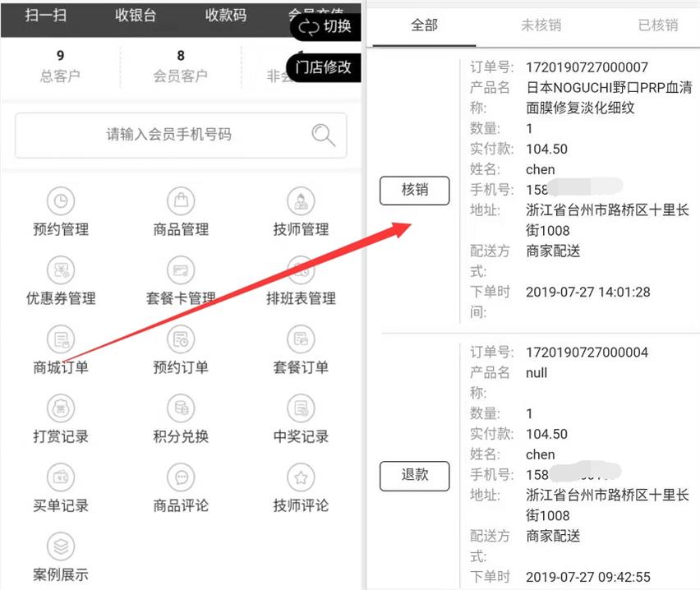Open the 打赏记录 icon
This screenshot has height=590, width=700.
pos(61,408)
